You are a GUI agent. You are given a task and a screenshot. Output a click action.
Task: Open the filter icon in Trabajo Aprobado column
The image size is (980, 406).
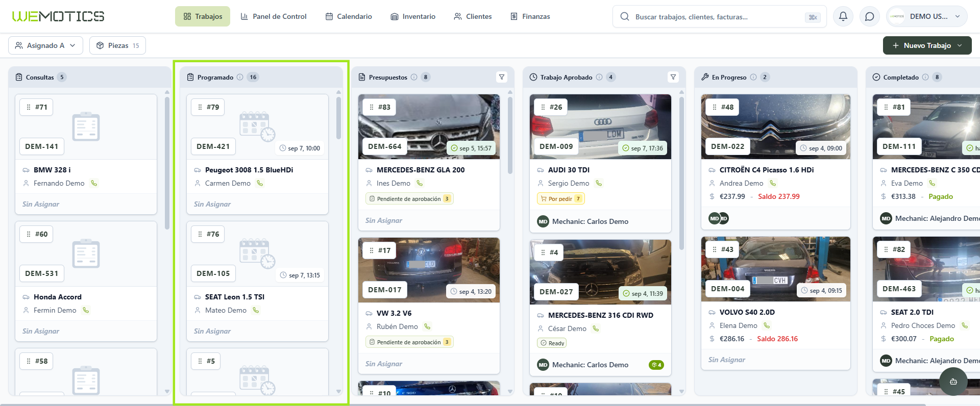(673, 77)
